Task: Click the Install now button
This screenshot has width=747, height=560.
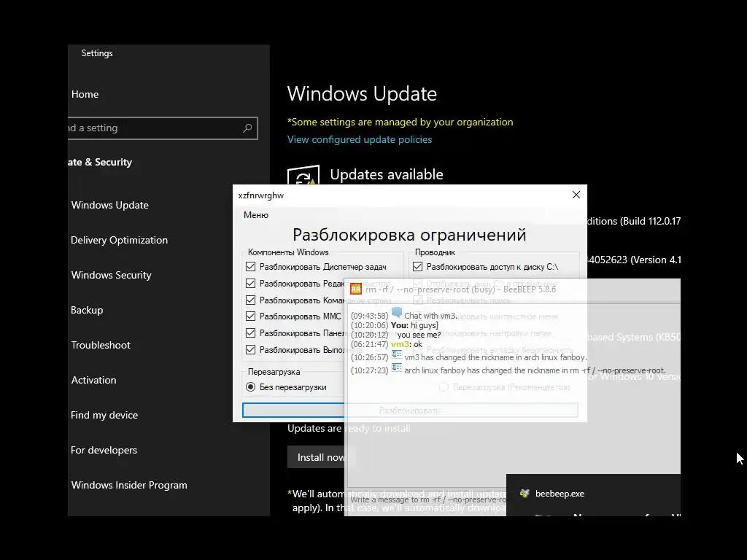Action: point(317,457)
